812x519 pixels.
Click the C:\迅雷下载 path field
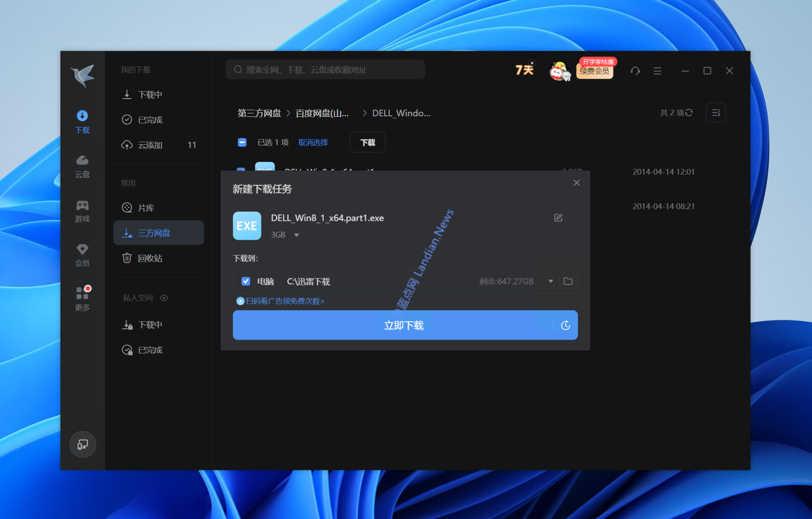pyautogui.click(x=309, y=281)
